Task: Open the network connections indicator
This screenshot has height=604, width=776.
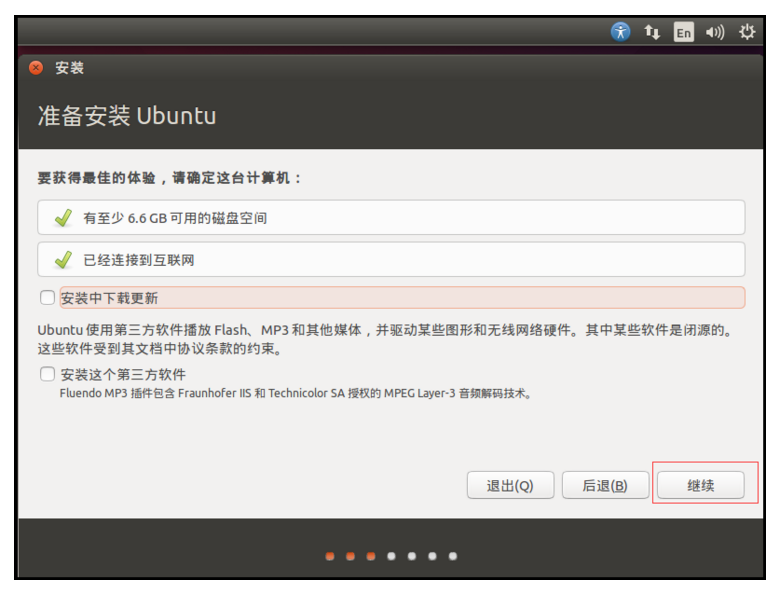Action: (652, 32)
